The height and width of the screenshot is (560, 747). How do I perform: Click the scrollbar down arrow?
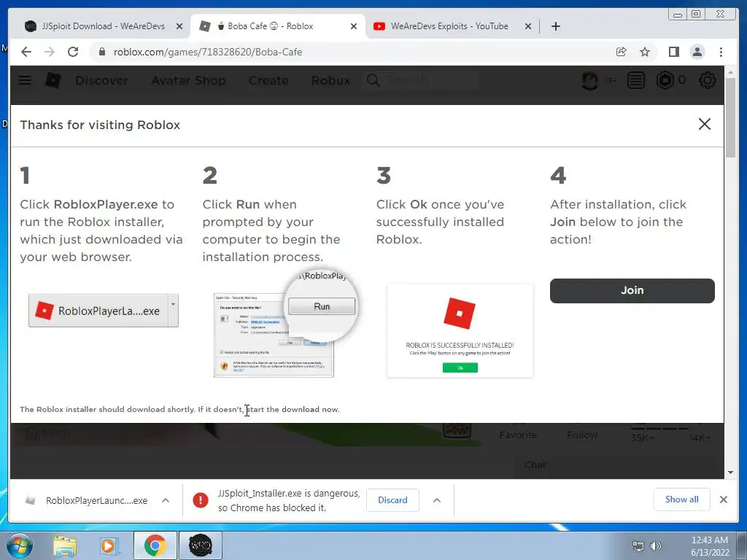pos(730,472)
